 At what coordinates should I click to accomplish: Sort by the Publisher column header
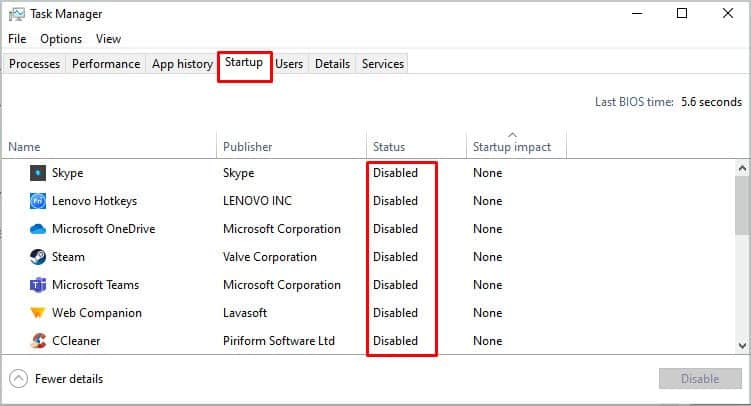click(292, 145)
